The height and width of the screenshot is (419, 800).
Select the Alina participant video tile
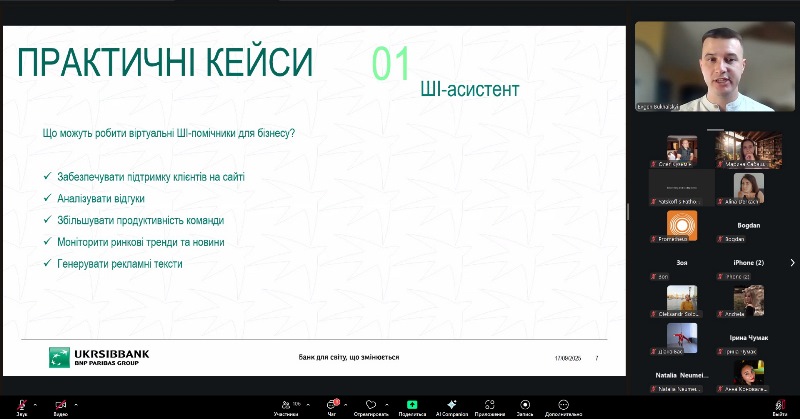tap(748, 188)
